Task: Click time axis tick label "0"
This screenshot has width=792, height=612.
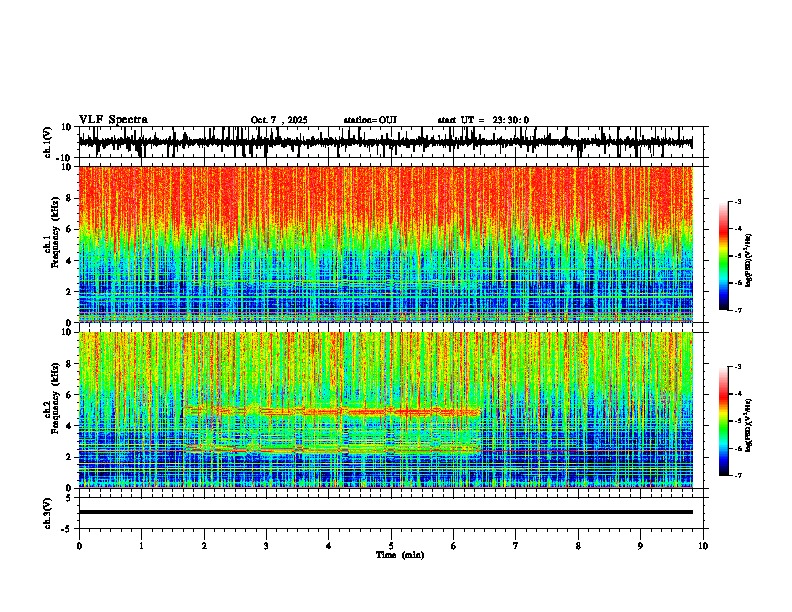Action: pos(79,546)
